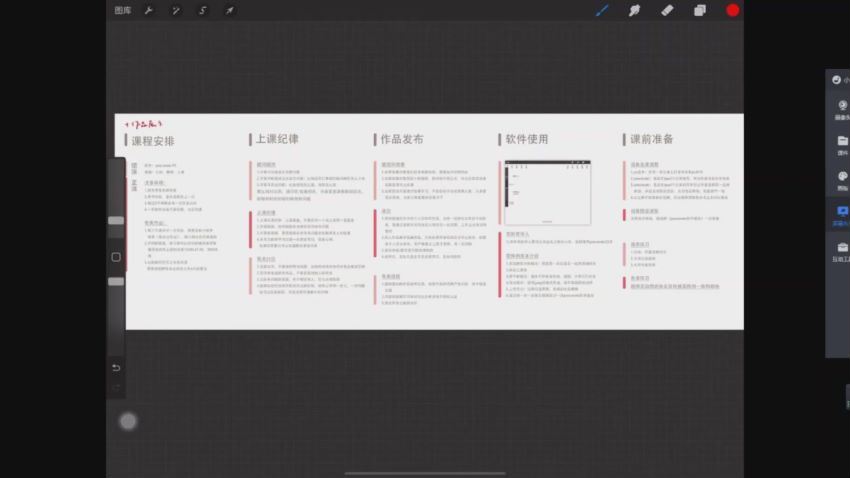This screenshot has width=850, height=478.
Task: Select the Paint brush tool
Action: click(x=602, y=10)
